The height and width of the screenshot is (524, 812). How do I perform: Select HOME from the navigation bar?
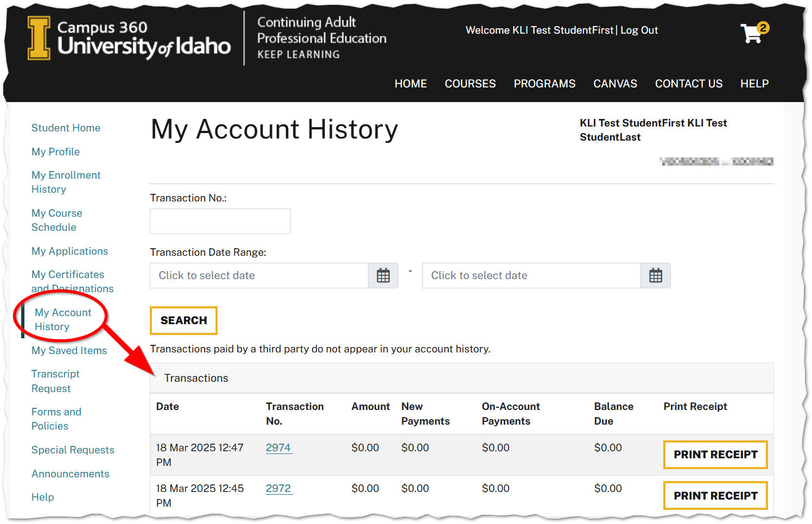[410, 84]
